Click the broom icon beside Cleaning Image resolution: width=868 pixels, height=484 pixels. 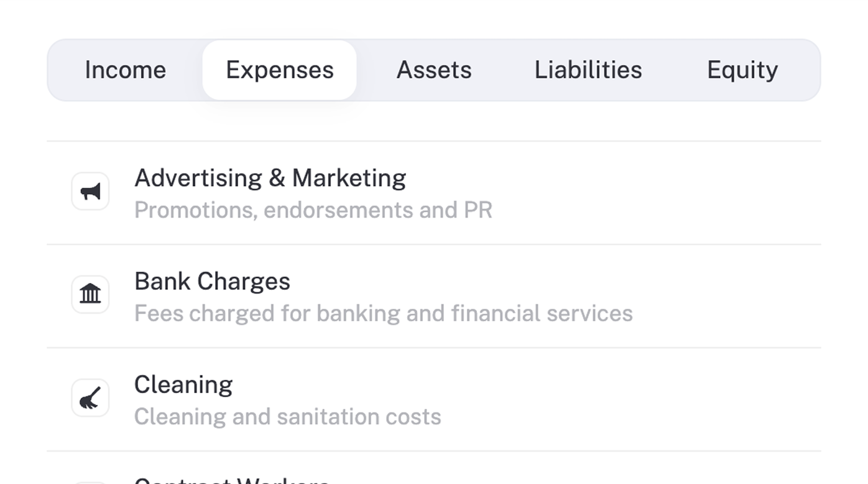click(x=90, y=398)
